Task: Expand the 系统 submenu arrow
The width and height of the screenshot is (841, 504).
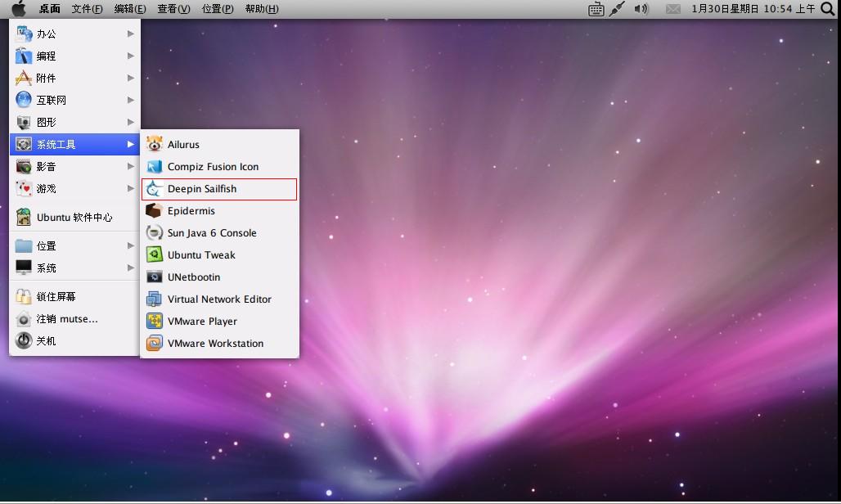Action: click(130, 268)
